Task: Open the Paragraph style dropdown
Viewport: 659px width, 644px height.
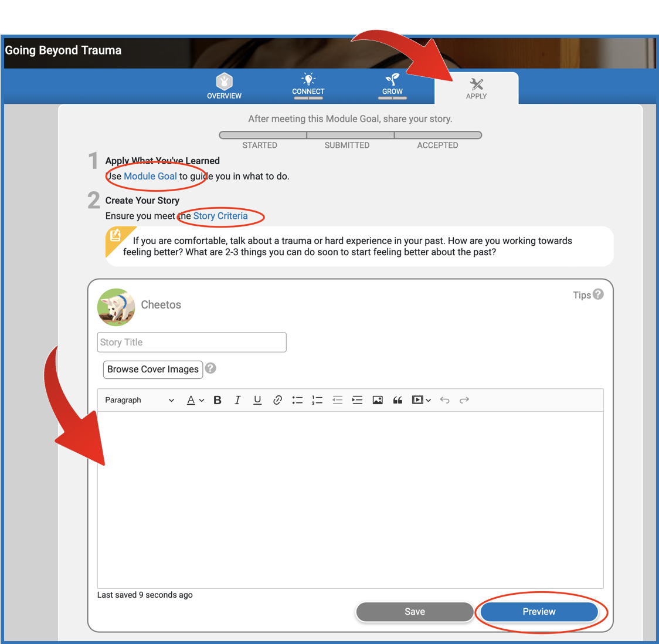Action: [140, 400]
